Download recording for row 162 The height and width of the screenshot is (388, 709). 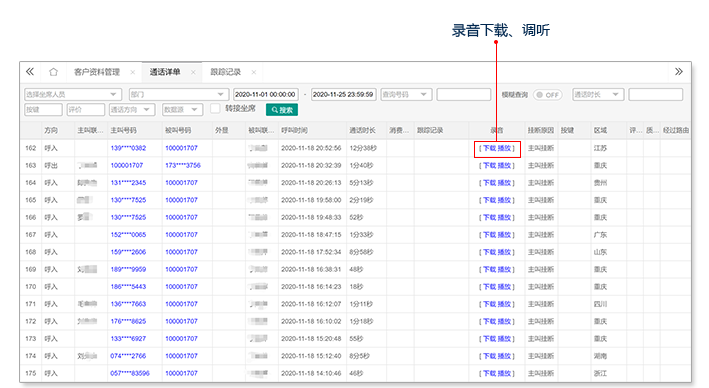(489, 148)
